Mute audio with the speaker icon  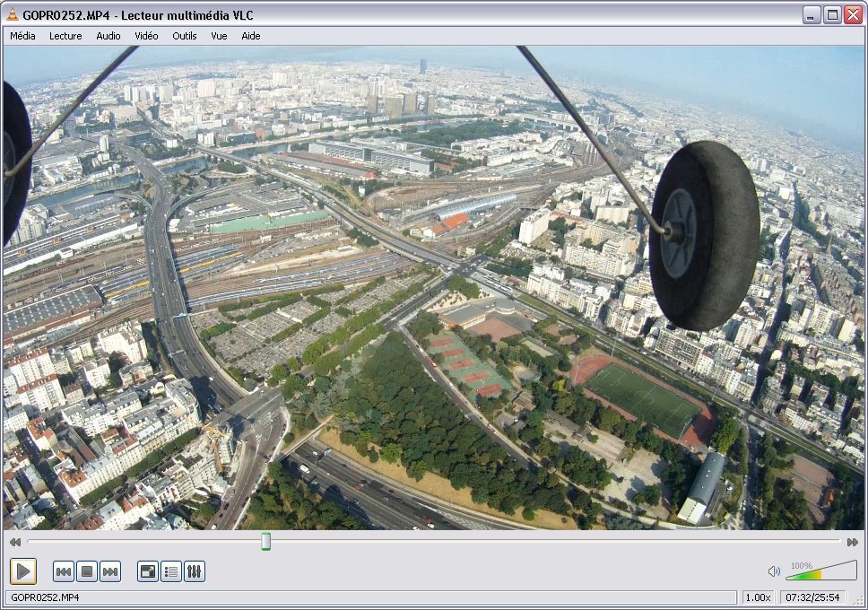(774, 571)
